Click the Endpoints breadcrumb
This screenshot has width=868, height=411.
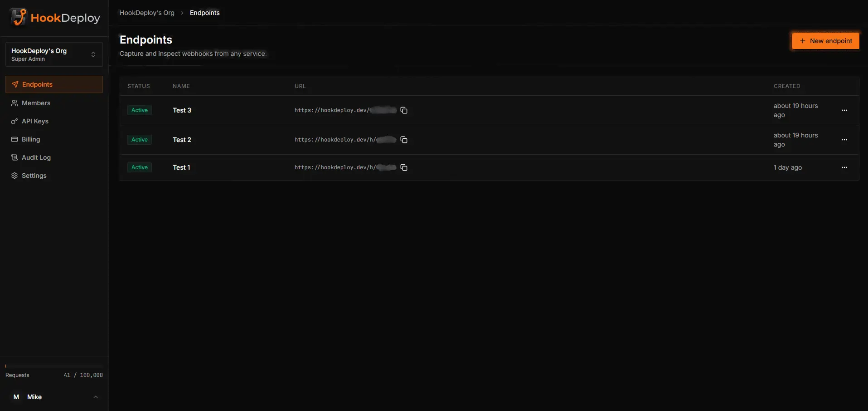(x=204, y=13)
